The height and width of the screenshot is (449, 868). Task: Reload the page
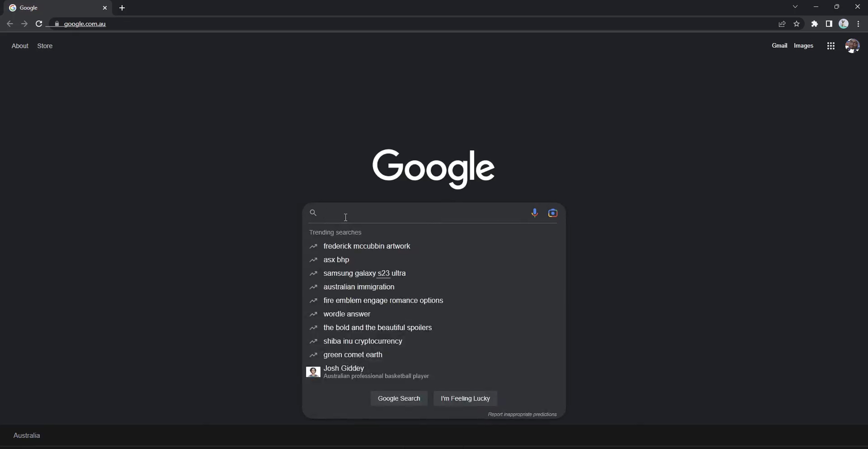click(x=39, y=24)
